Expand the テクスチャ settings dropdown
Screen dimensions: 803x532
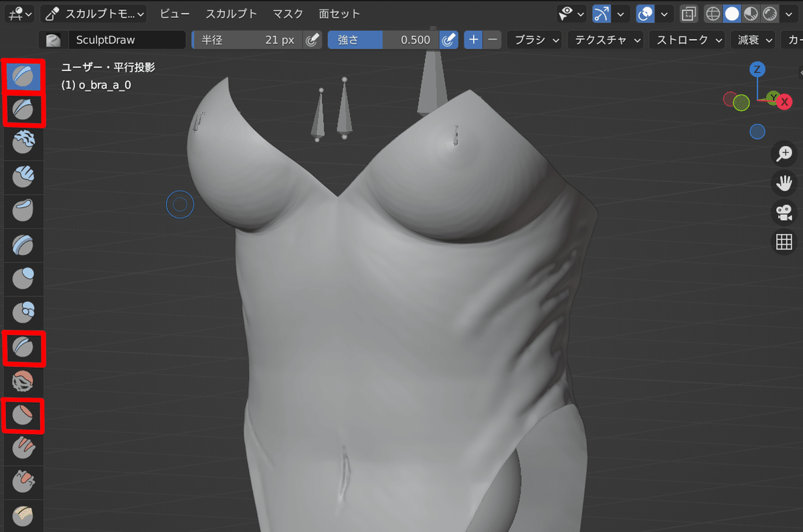click(x=605, y=40)
